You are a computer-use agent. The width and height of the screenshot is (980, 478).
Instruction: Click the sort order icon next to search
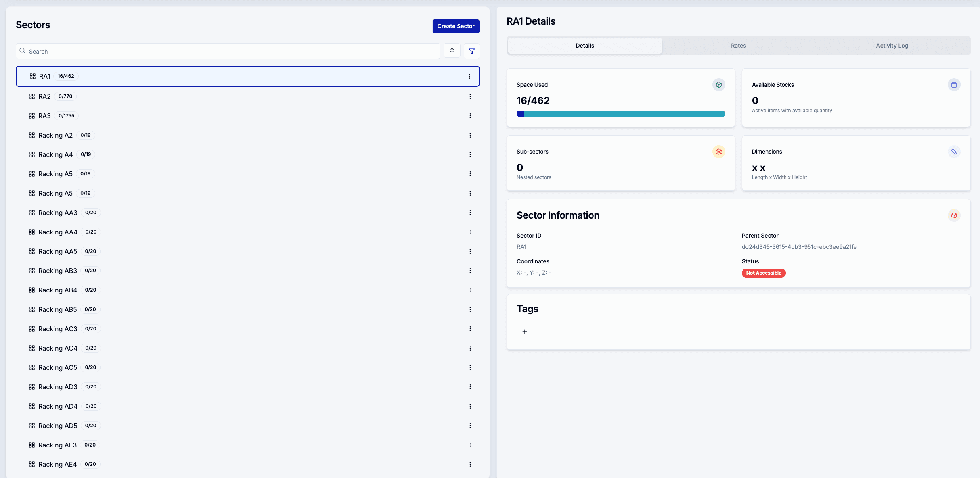(x=452, y=51)
